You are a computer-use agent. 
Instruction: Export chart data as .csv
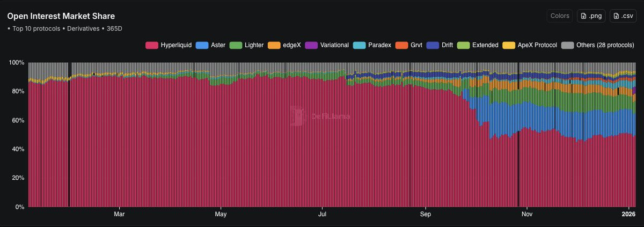[x=623, y=16]
